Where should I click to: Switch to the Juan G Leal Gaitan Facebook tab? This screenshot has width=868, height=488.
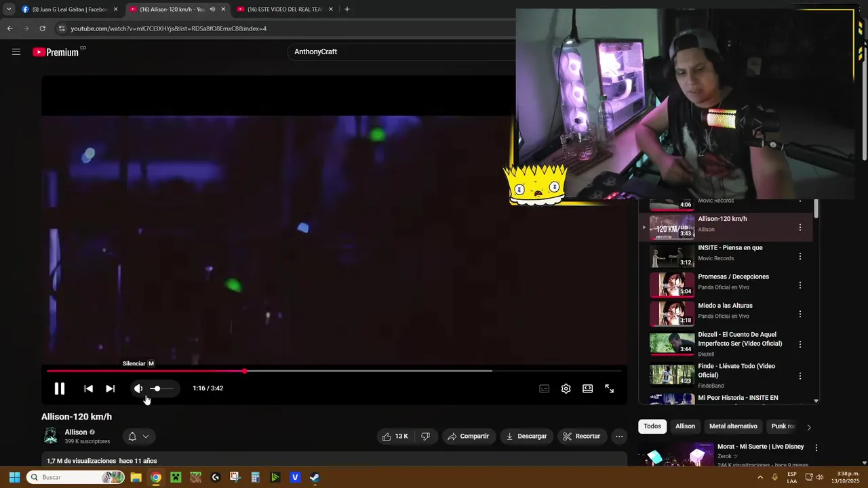tap(70, 9)
